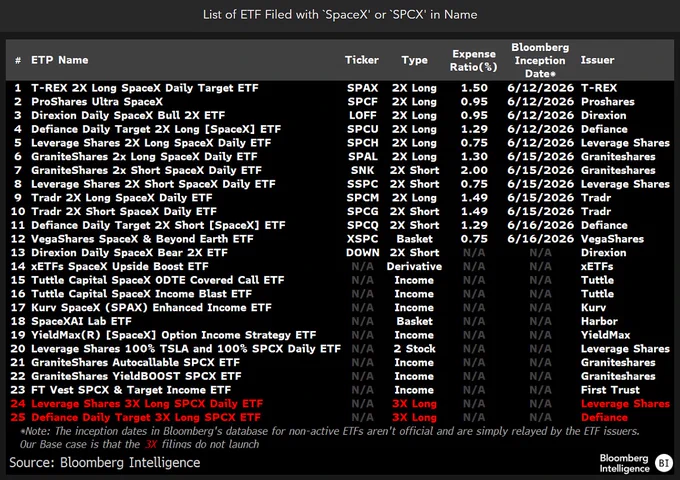This screenshot has width=680, height=480.
Task: Select 'Direxion Daily SpaceX Bull 2X ETF'
Action: pyautogui.click(x=128, y=116)
